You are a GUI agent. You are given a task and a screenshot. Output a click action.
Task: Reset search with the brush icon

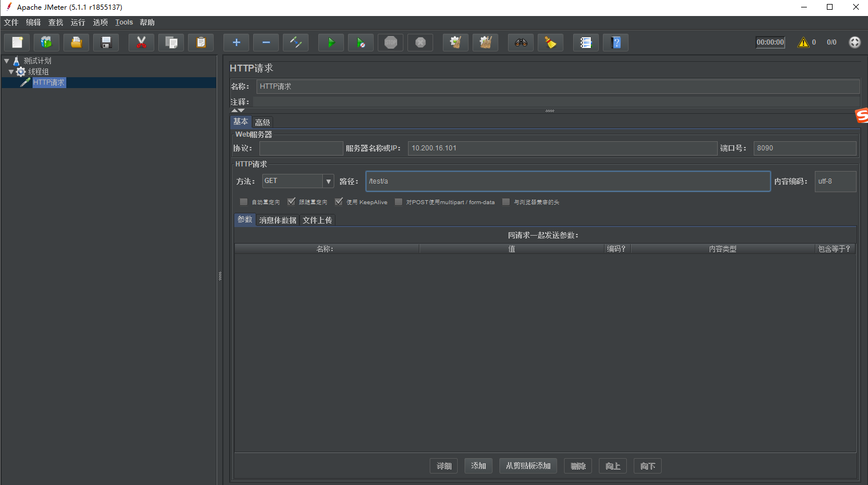click(551, 42)
